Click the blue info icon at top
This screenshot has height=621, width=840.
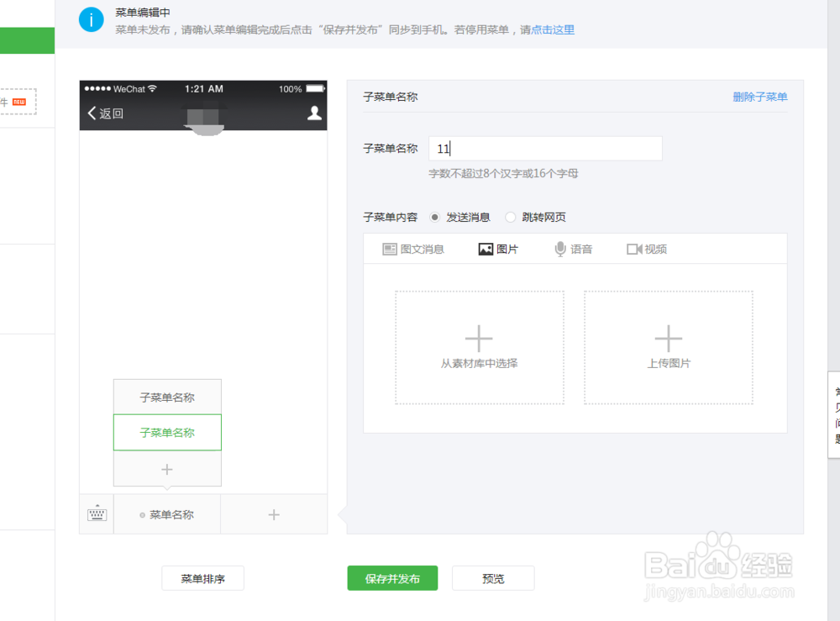pos(91,20)
